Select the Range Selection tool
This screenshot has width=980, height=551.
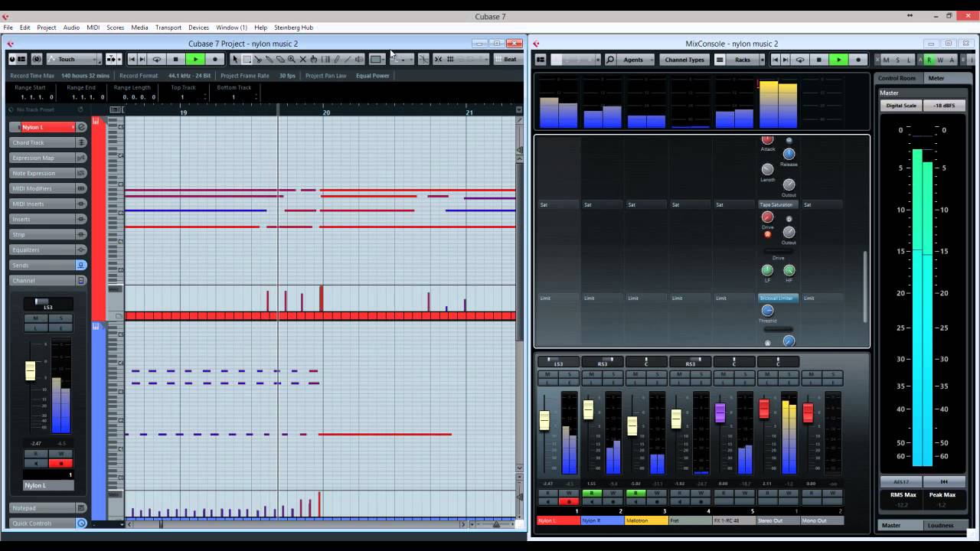[x=247, y=59]
